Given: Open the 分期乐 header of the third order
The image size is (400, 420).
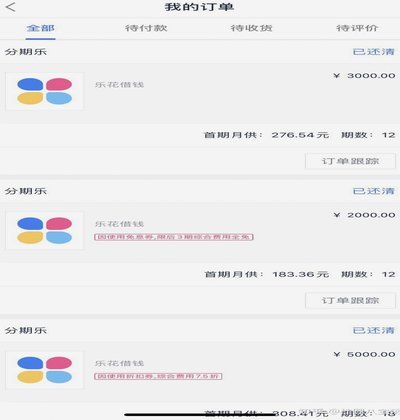Looking at the screenshot, I should pyautogui.click(x=26, y=331).
